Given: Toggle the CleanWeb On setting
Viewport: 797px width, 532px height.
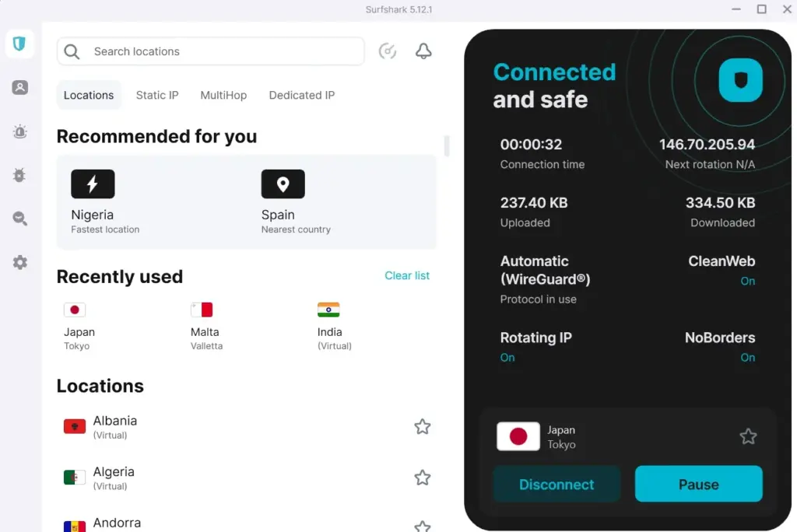Looking at the screenshot, I should (747, 282).
